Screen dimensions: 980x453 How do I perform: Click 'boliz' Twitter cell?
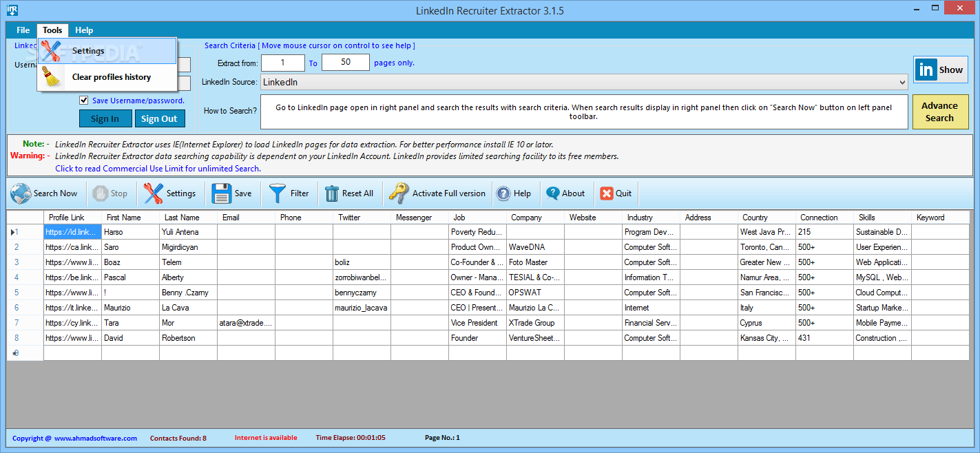tap(362, 262)
